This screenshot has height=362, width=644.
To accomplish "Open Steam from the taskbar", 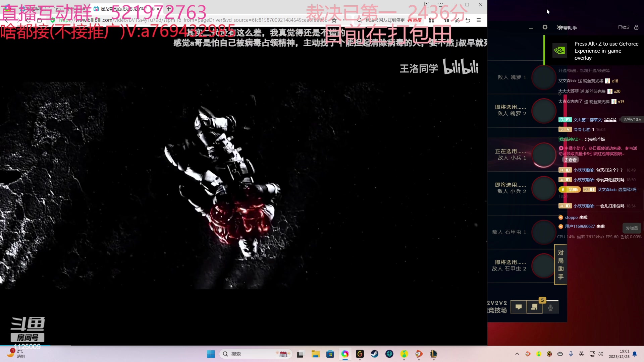I will (374, 354).
